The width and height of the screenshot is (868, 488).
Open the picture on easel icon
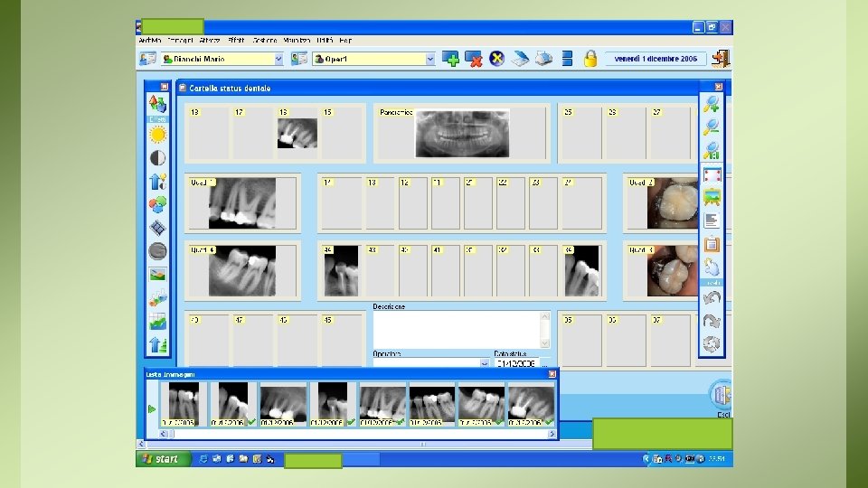tap(712, 197)
